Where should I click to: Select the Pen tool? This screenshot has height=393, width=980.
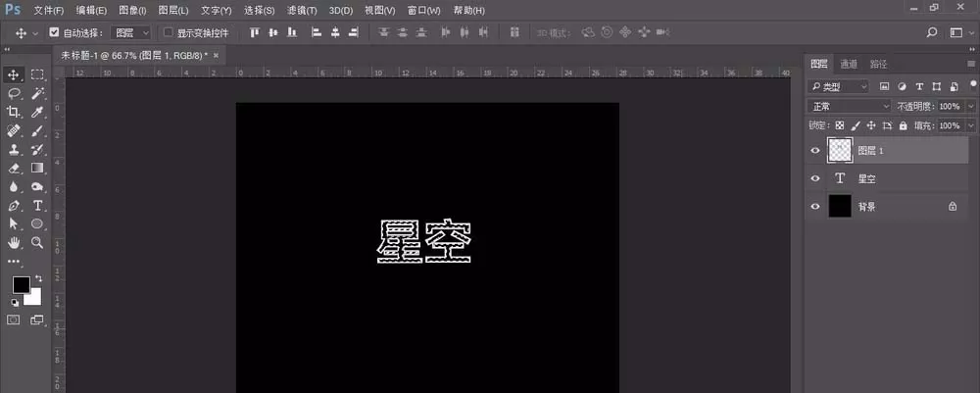(13, 206)
